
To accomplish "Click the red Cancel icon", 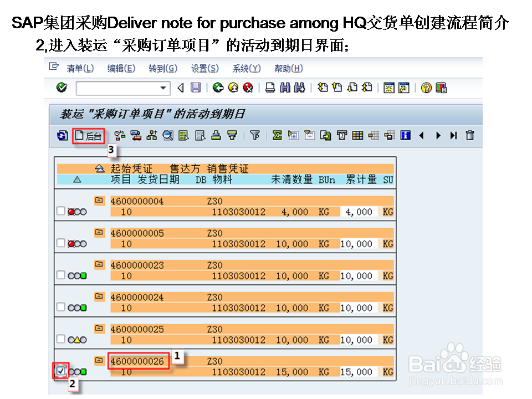I will [x=248, y=88].
